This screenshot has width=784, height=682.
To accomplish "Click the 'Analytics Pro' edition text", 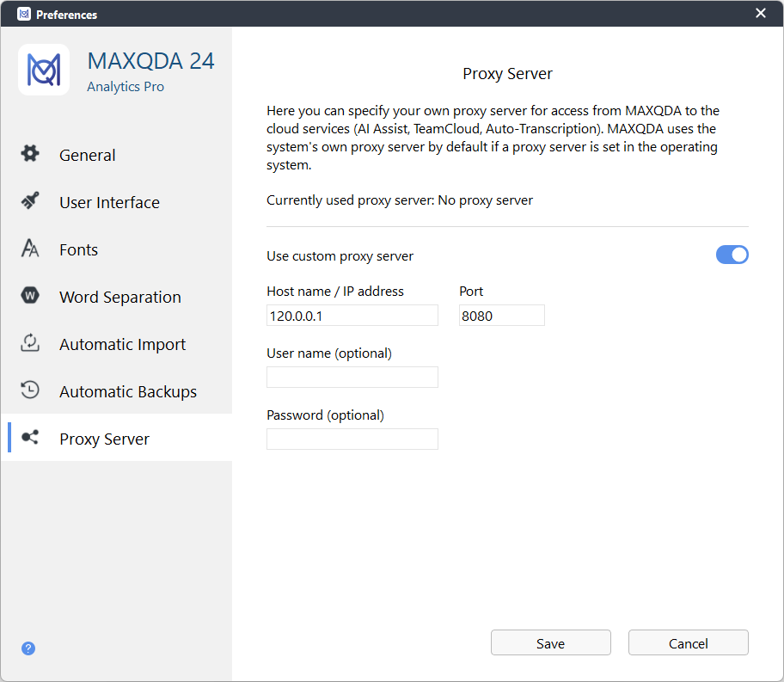I will pos(126,87).
